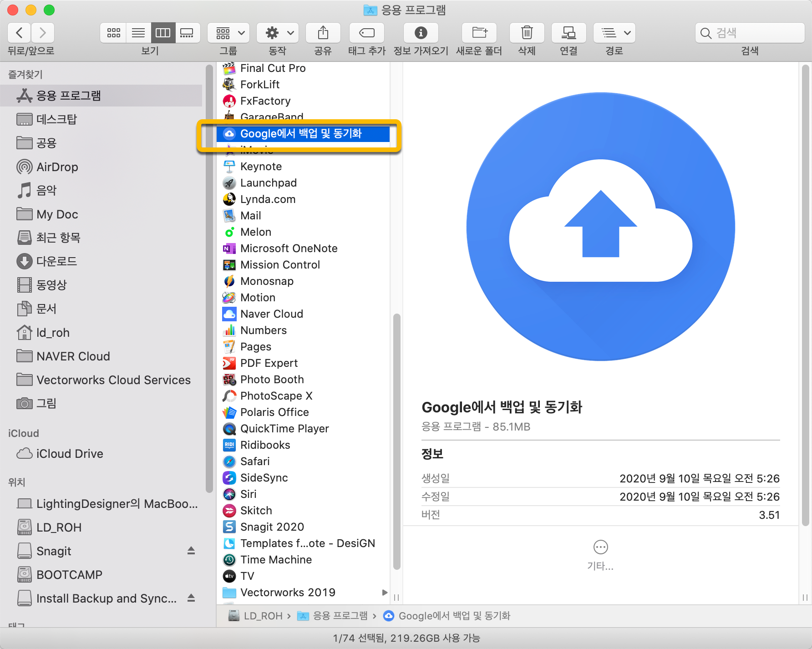Image resolution: width=812 pixels, height=649 pixels.
Task: Select PDF Expert app
Action: (303, 363)
